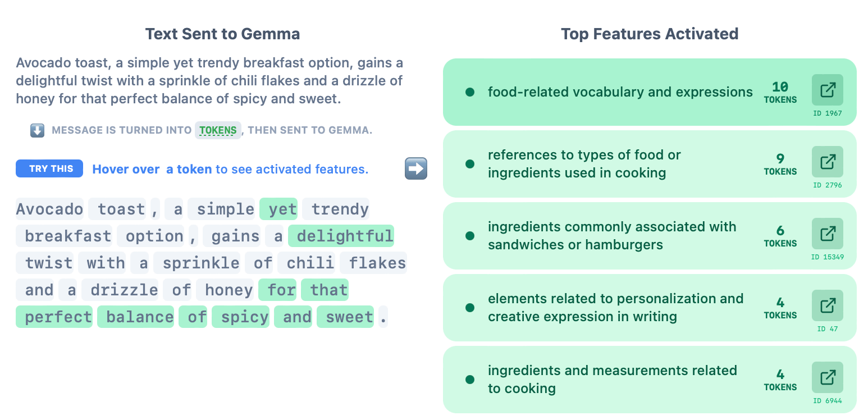The image size is (868, 420).
Task: Open external link for feature ID 1967
Action: 828,89
